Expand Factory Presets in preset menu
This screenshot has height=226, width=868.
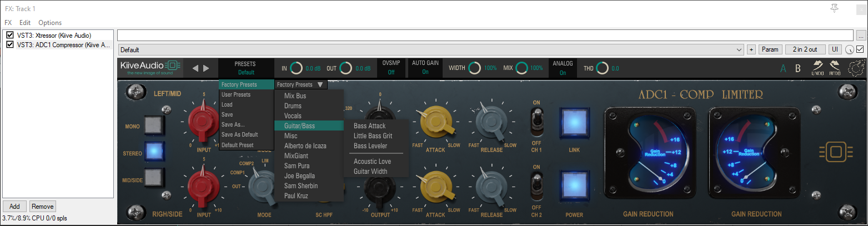[x=247, y=85]
